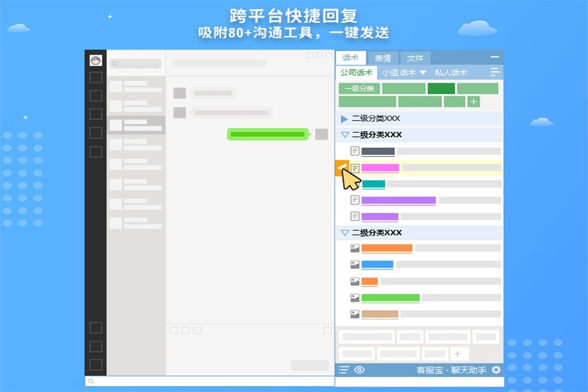Switch to the 文件 tab
Image resolution: width=588 pixels, height=392 pixels.
pyautogui.click(x=415, y=58)
